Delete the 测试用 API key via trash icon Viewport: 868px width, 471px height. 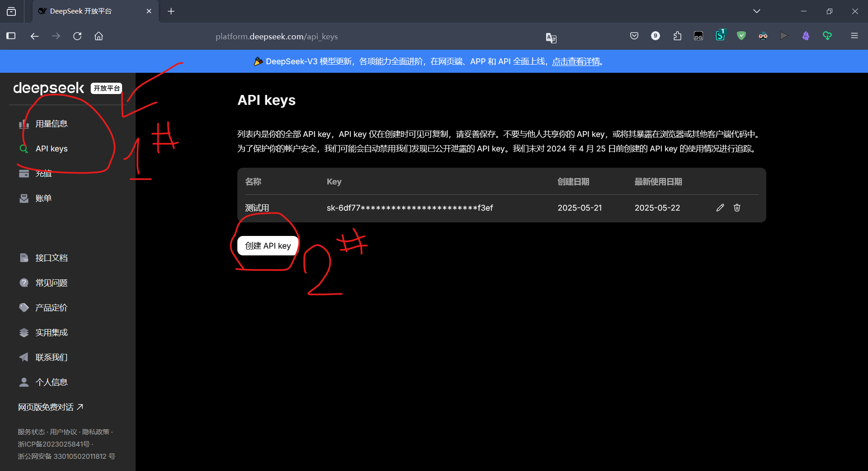coord(737,207)
